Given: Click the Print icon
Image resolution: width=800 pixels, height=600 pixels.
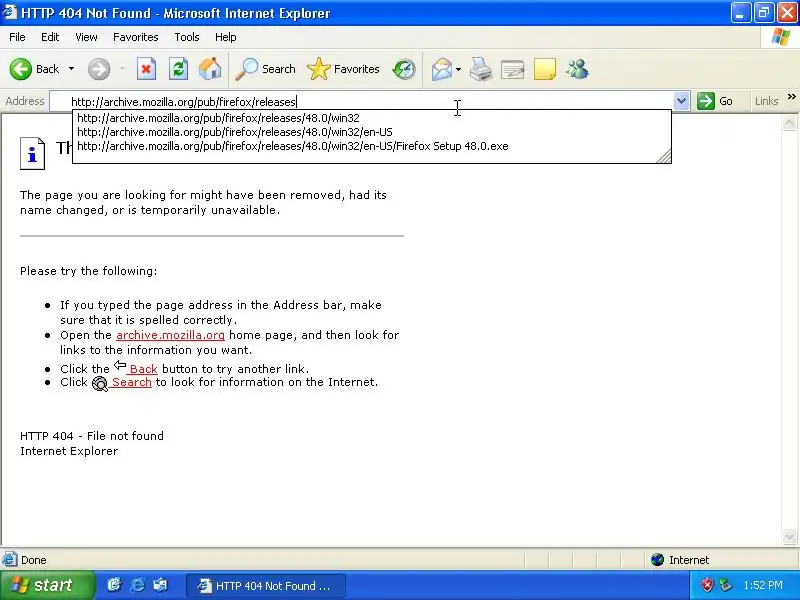Looking at the screenshot, I should click(481, 69).
